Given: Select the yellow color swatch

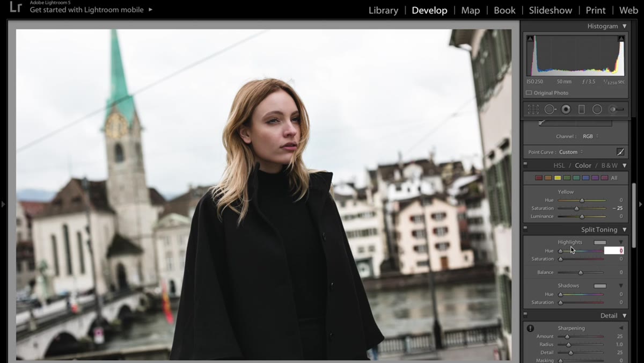Looking at the screenshot, I should [x=558, y=178].
